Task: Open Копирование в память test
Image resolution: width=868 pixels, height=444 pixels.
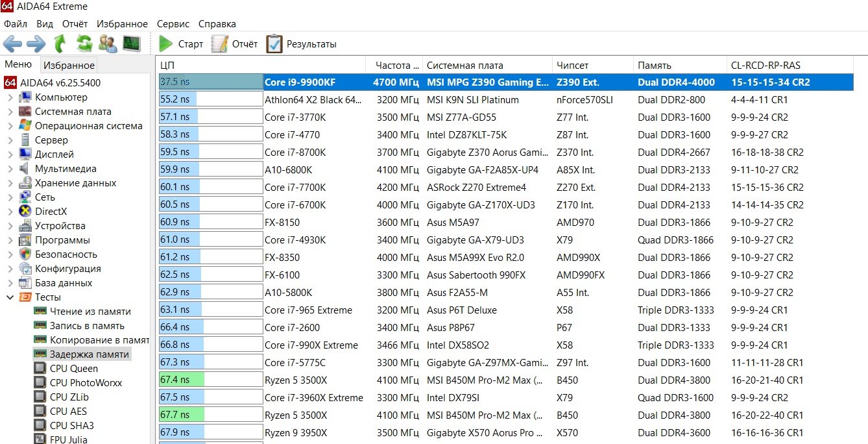Action: pos(99,340)
